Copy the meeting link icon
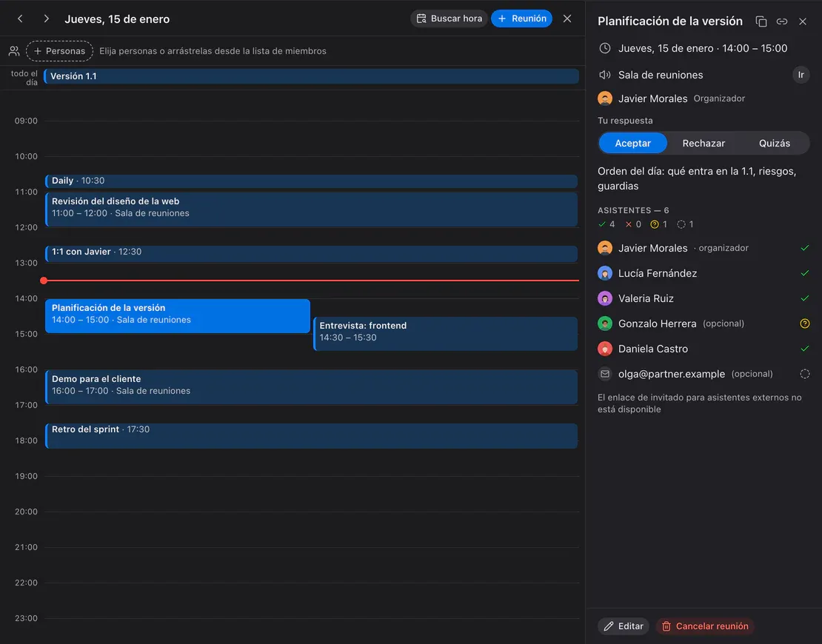Screen dimensions: 822x644 (781, 21)
